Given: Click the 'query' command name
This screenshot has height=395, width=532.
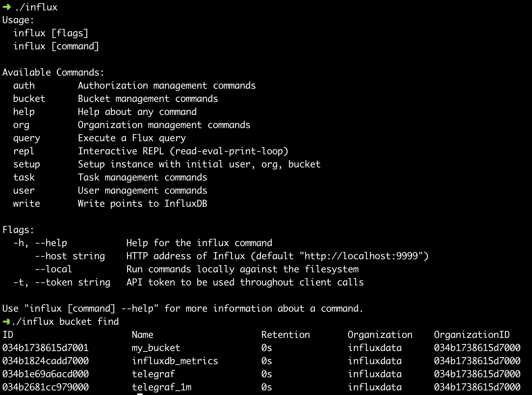Looking at the screenshot, I should coord(27,138).
